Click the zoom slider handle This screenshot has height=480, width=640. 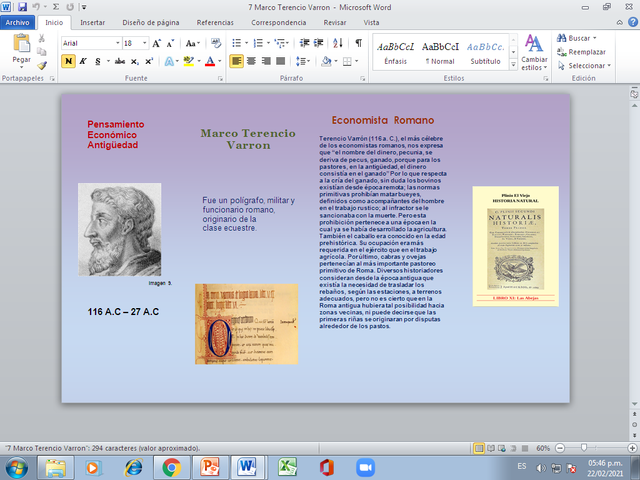(584, 448)
